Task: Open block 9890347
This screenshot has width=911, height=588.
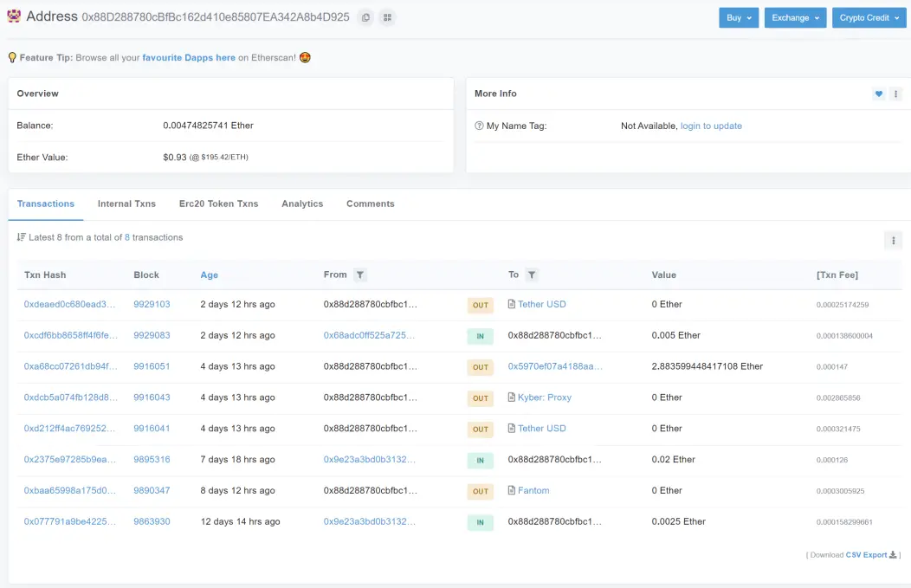Action: (x=152, y=490)
